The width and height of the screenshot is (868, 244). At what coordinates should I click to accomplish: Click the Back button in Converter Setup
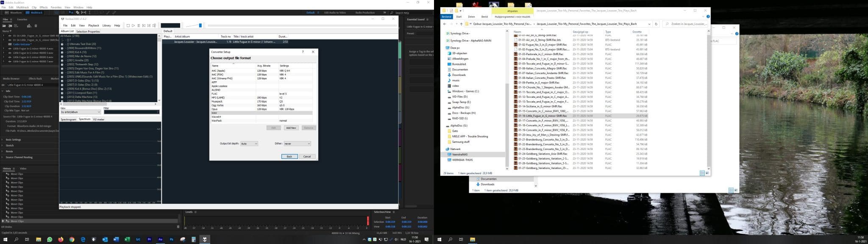click(x=289, y=156)
